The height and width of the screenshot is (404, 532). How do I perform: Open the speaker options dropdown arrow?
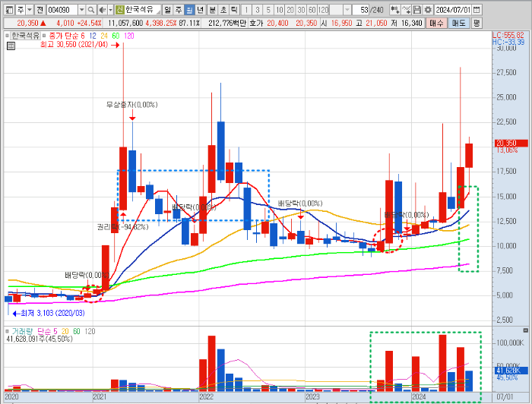(111, 10)
